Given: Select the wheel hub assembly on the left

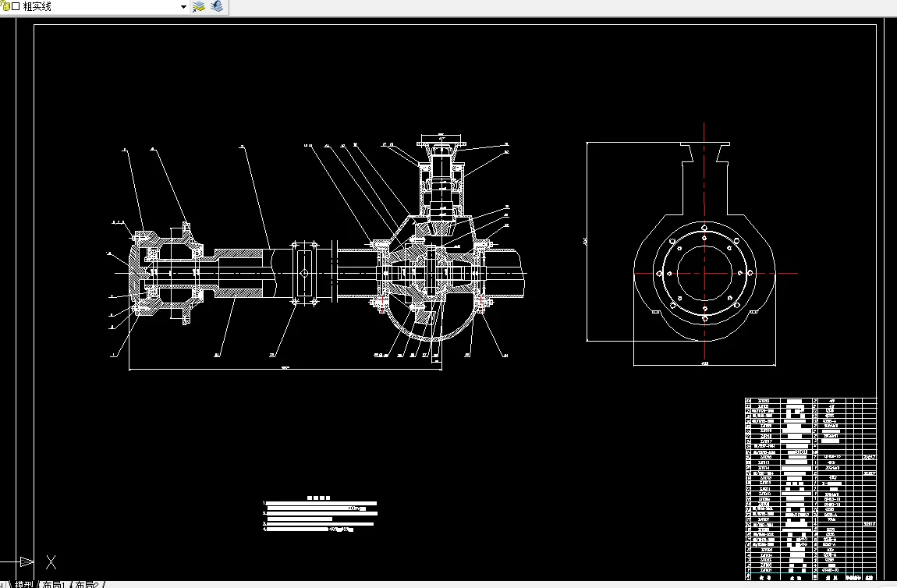Looking at the screenshot, I should pos(166,274).
